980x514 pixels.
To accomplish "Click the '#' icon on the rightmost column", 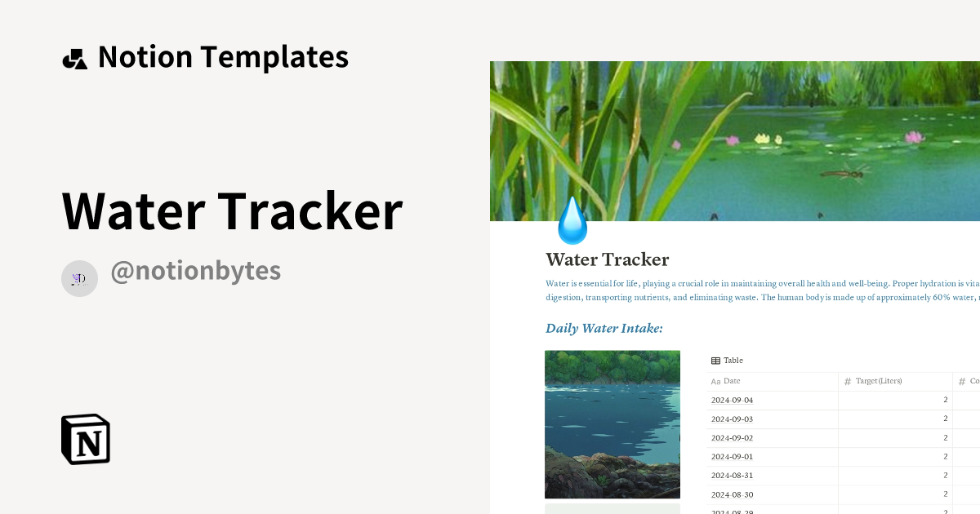I will tap(962, 381).
